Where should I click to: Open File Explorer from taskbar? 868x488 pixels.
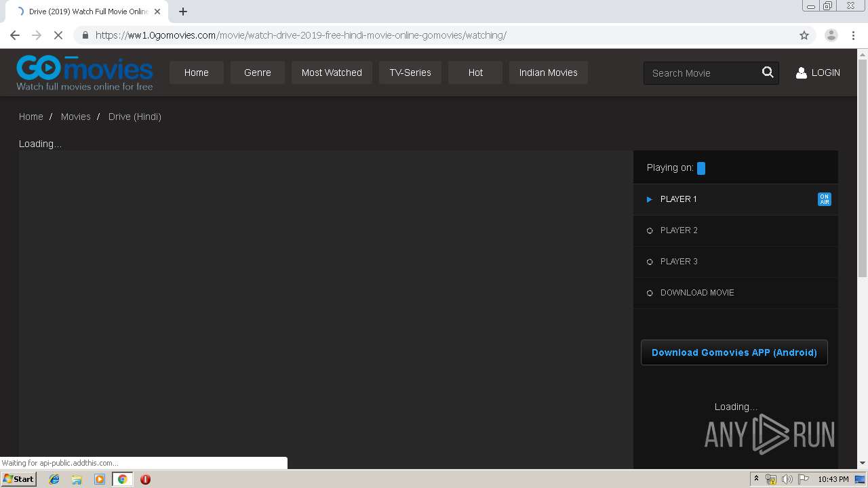(x=77, y=479)
